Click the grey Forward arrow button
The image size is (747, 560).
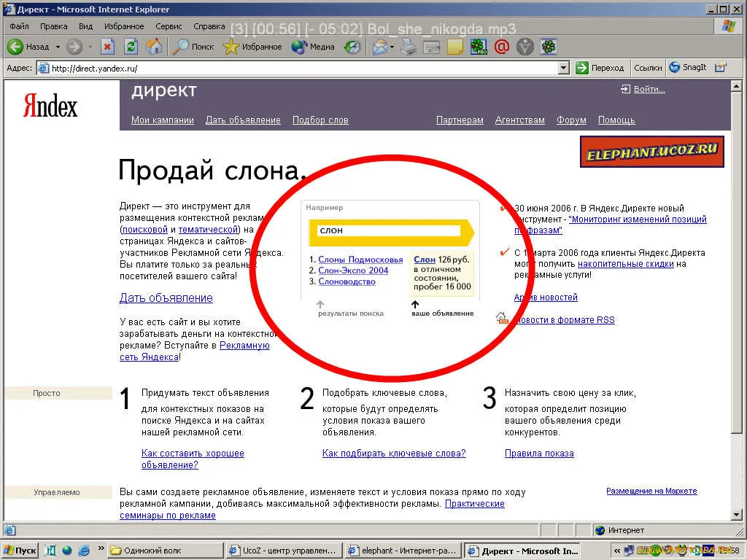[74, 47]
